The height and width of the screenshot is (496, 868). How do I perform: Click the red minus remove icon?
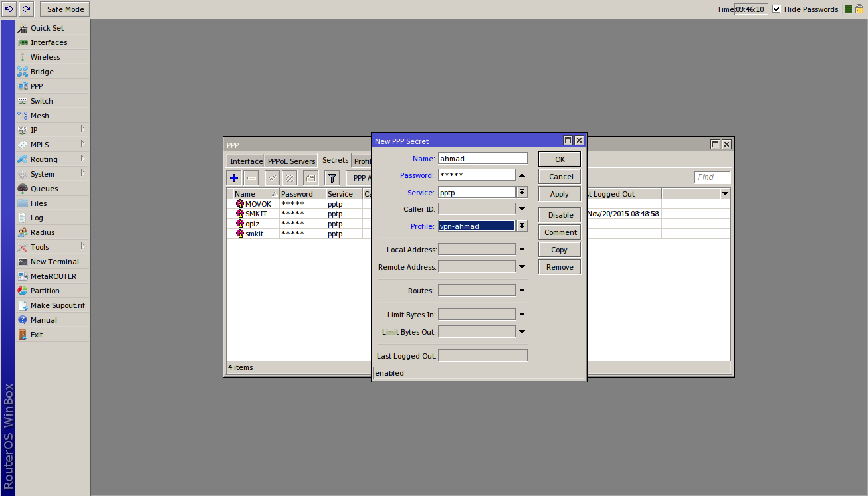(251, 178)
